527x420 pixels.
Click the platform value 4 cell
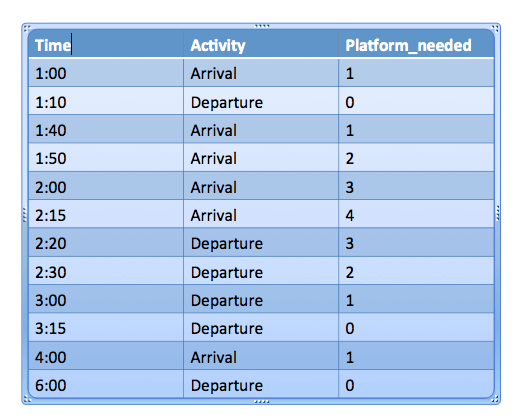click(x=416, y=214)
